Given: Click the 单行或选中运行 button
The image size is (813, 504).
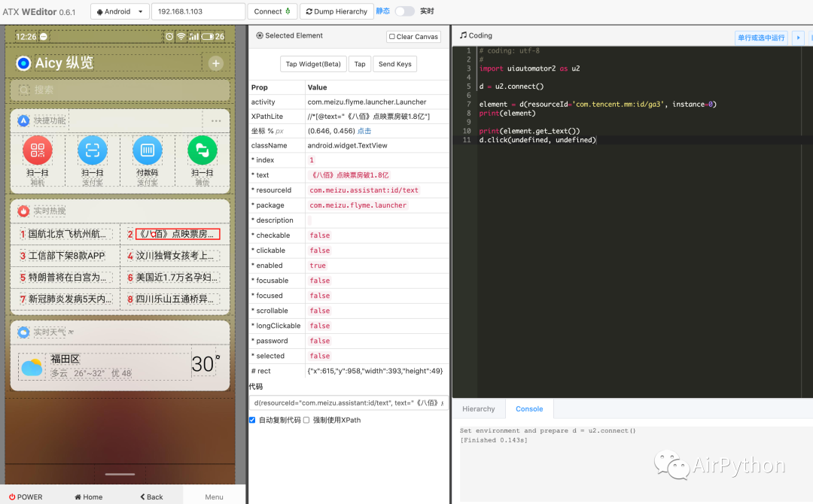Looking at the screenshot, I should pos(761,38).
